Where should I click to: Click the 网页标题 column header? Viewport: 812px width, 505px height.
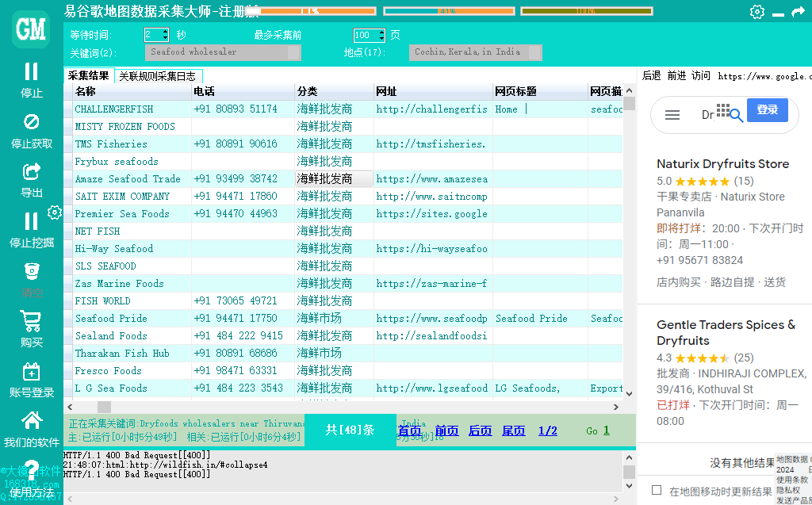tap(540, 92)
